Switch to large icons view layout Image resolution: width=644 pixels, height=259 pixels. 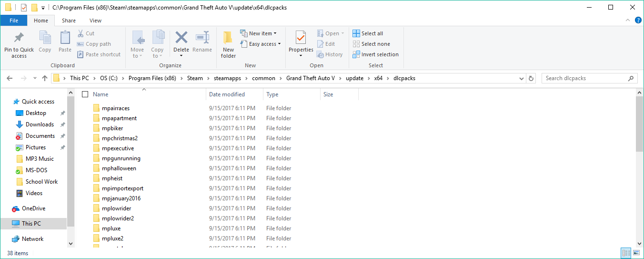tap(636, 253)
